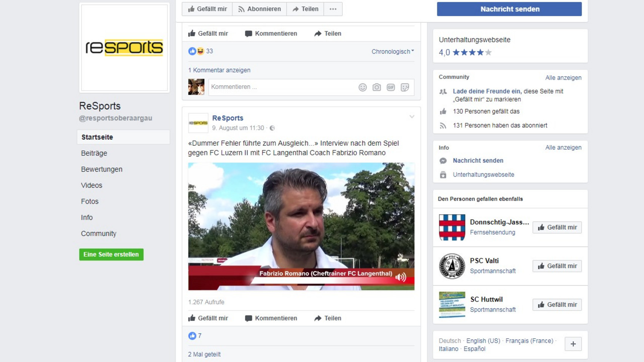Click Lade deine Freunde ein link
This screenshot has height=362, width=644.
pyautogui.click(x=487, y=91)
